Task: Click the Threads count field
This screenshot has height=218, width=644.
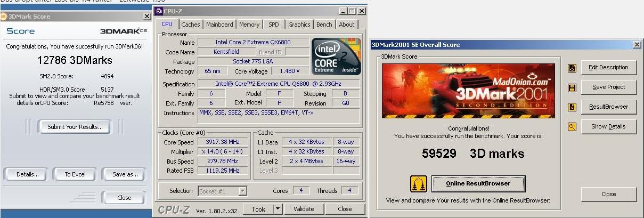Action: tap(349, 190)
